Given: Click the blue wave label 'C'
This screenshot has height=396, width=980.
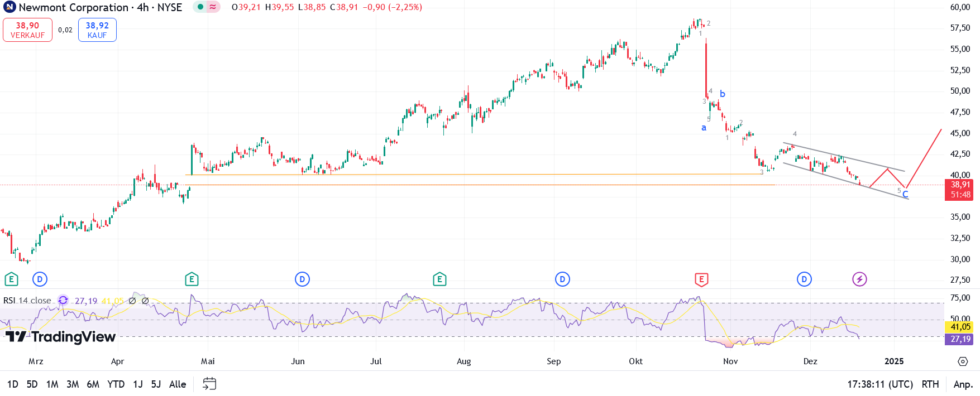Looking at the screenshot, I should (905, 194).
